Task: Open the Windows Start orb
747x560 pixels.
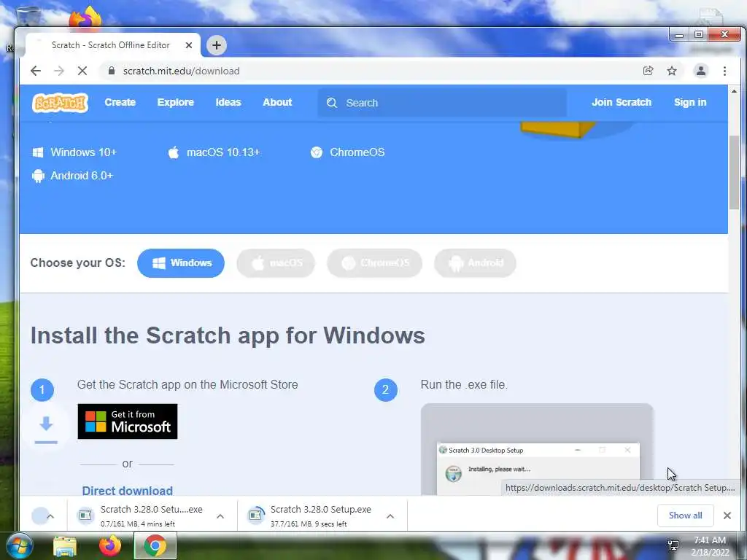Action: pyautogui.click(x=19, y=545)
